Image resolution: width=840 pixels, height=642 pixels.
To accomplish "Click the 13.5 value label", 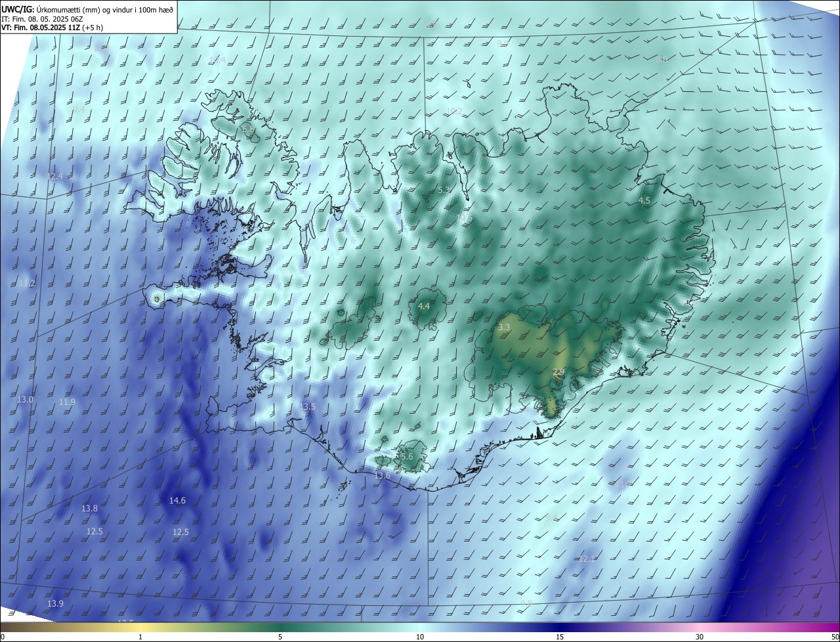I will [x=307, y=407].
